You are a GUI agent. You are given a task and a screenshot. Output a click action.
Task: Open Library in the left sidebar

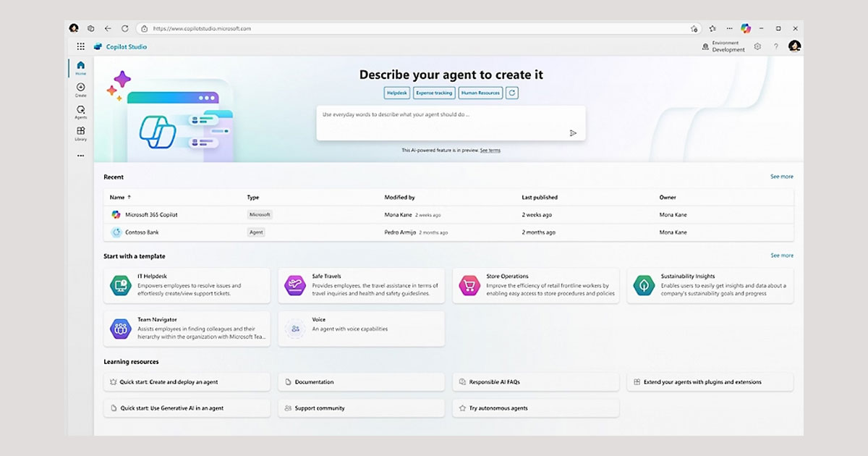(80, 134)
